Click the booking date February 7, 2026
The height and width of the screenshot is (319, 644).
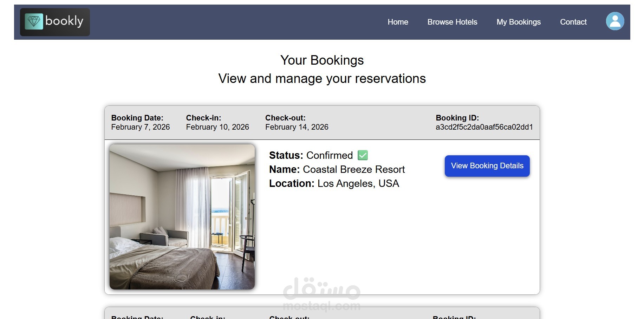coord(141,127)
